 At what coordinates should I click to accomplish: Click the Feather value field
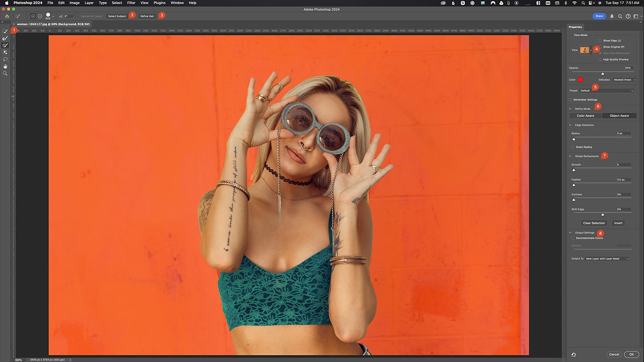624,180
